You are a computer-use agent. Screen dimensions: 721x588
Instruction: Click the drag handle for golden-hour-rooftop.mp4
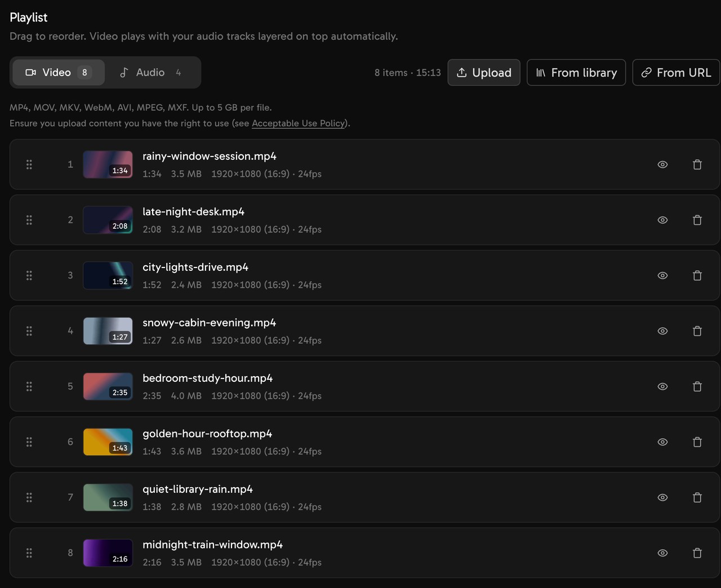coord(29,442)
